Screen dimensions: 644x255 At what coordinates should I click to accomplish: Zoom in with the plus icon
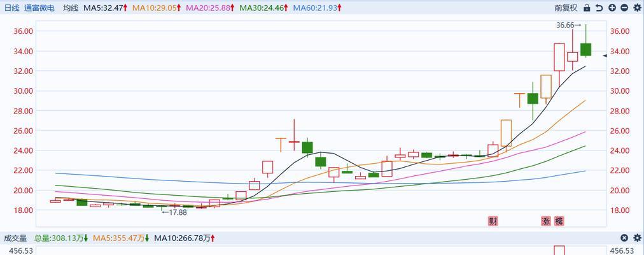[612, 8]
